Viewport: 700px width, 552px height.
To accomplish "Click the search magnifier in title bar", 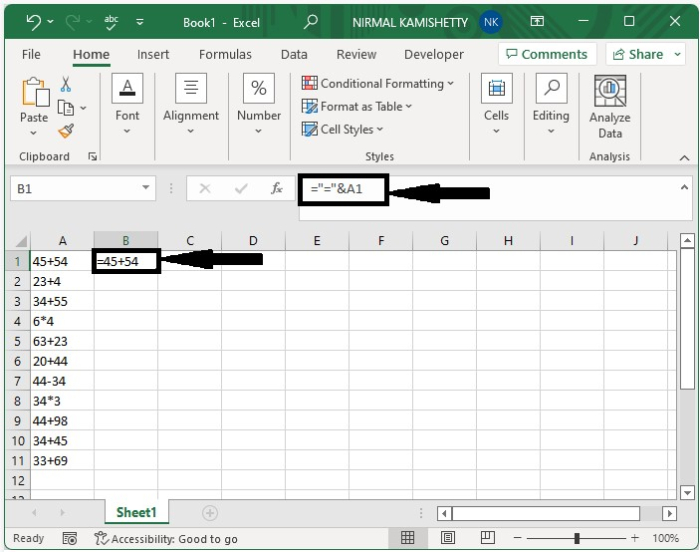I will [310, 21].
